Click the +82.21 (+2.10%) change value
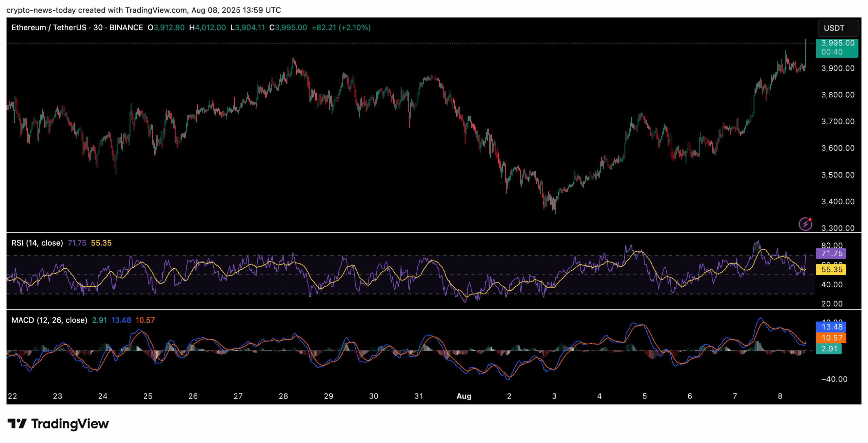868x443 pixels. click(x=341, y=27)
